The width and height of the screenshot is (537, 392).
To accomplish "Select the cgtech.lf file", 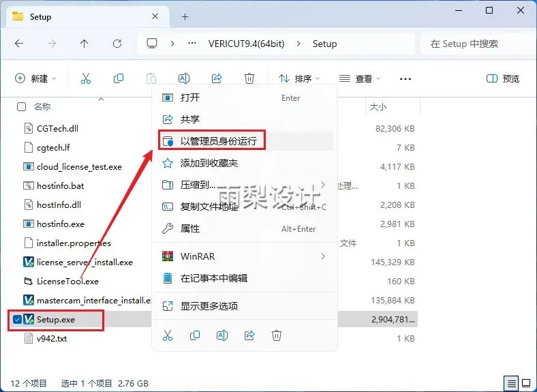I will pos(53,148).
